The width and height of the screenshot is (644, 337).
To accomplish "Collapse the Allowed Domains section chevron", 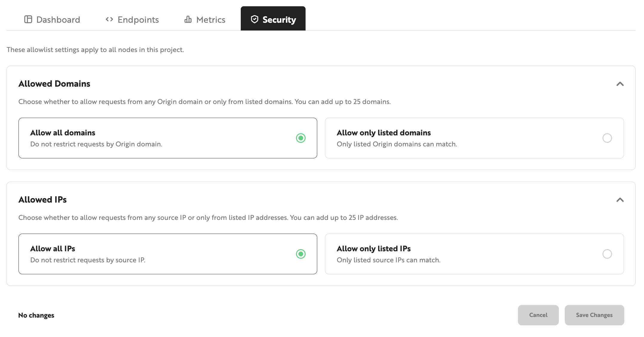I will [x=620, y=84].
